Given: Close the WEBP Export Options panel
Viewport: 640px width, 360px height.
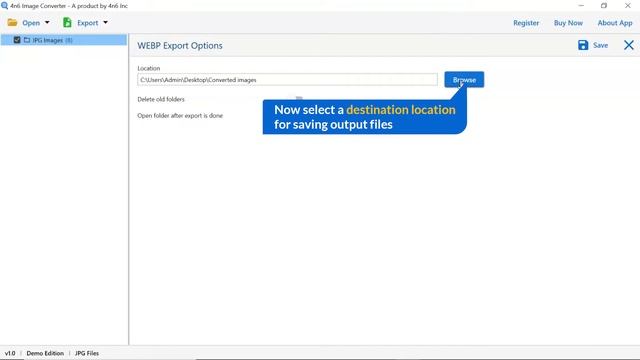Looking at the screenshot, I should point(629,45).
